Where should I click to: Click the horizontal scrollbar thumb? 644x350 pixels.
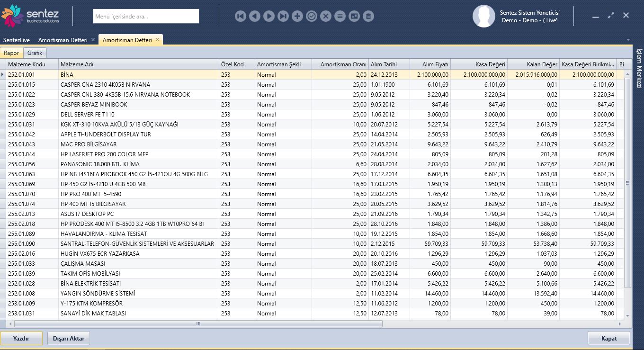198,324
